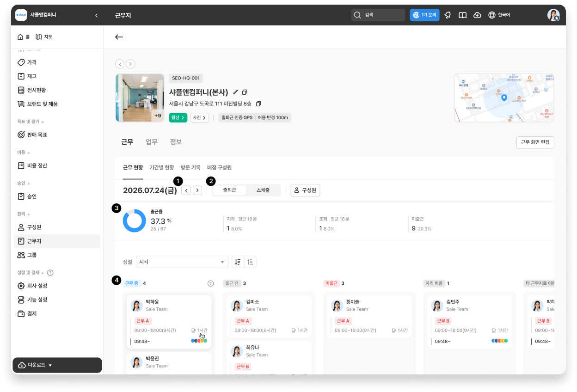
Task: Go to 홈 in sidebar
Action: 24,37
